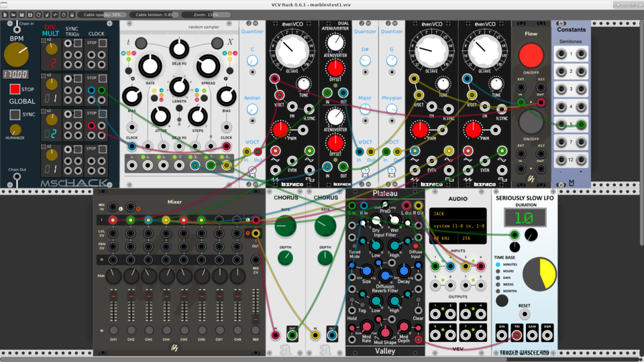
Task: Select the HOURS time base option
Action: click(x=498, y=271)
